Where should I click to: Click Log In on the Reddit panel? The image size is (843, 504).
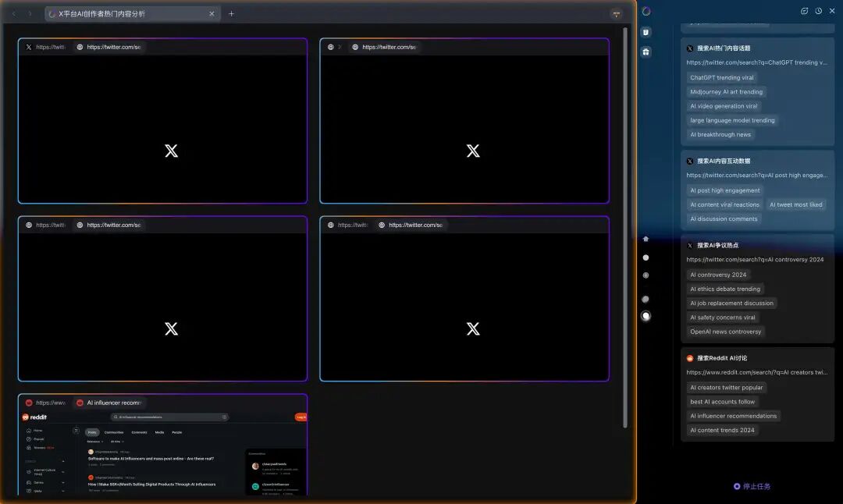(x=301, y=417)
